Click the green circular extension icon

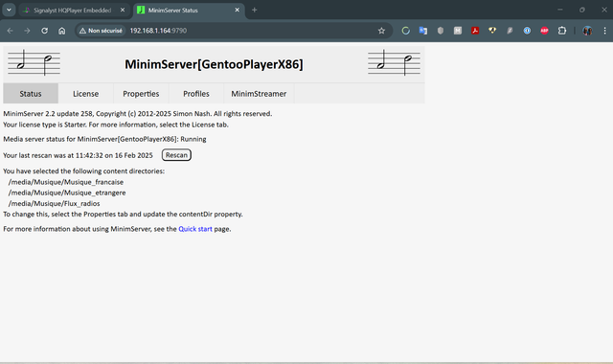(x=406, y=31)
